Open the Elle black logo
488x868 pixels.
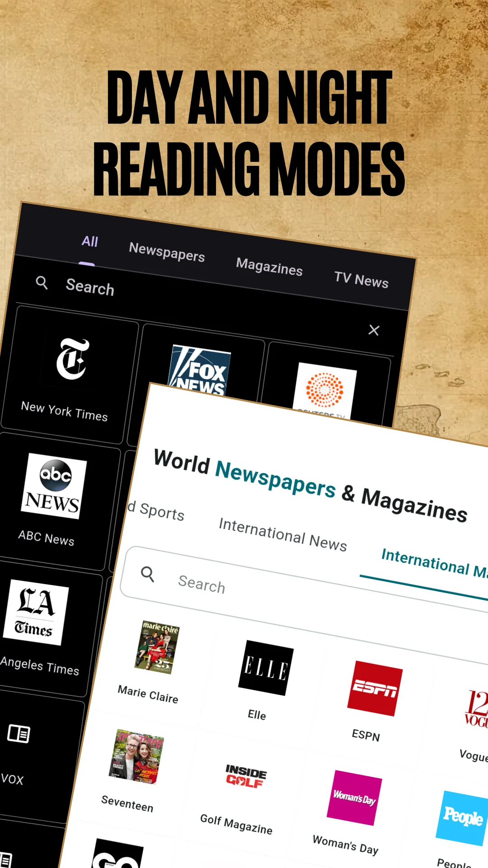[266, 668]
